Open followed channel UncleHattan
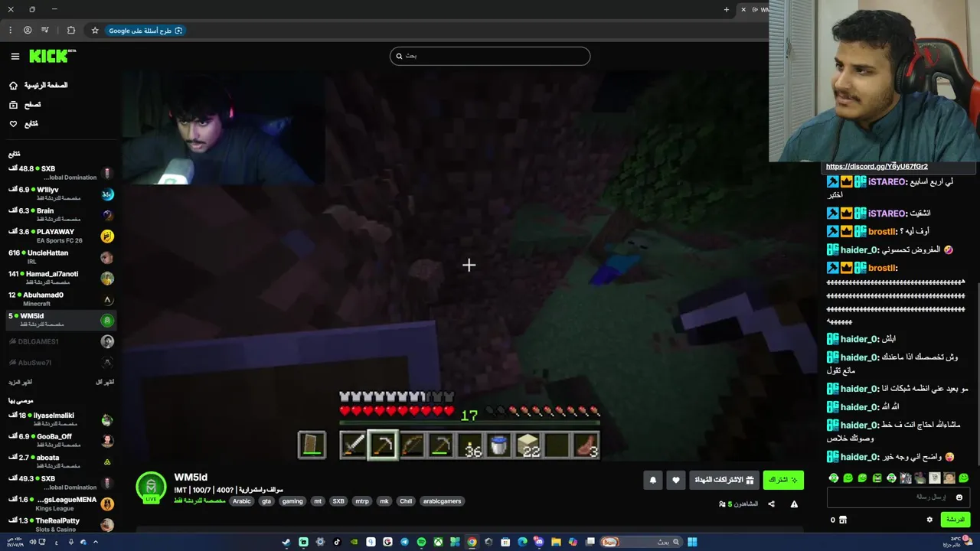The image size is (980, 551). (x=60, y=257)
